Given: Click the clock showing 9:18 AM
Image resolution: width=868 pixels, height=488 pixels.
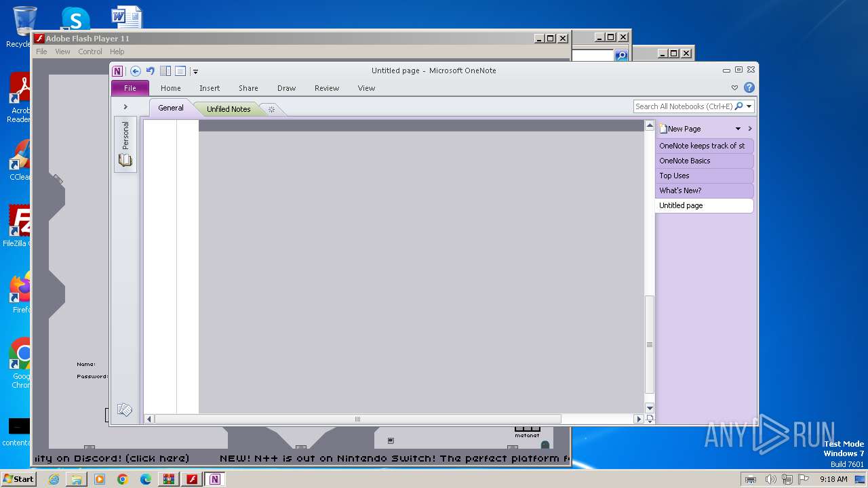Looking at the screenshot, I should coord(833,479).
